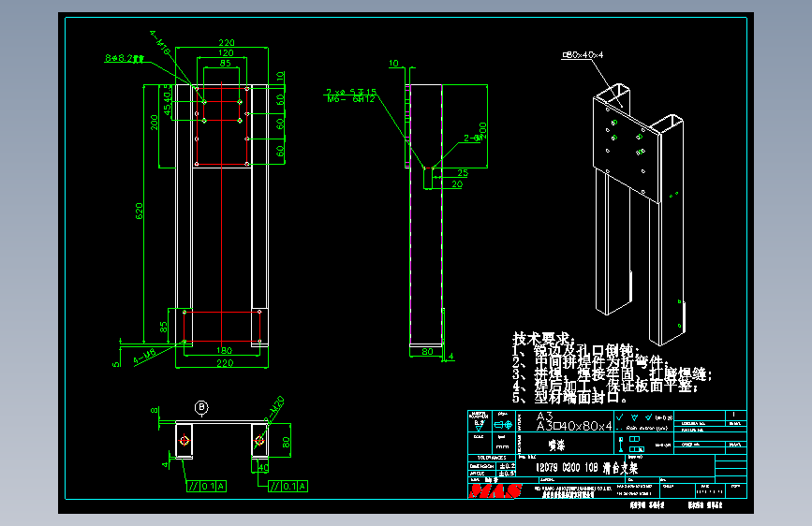This screenshot has height=526, width=812.
Task: Click the □80×40×4 tube section label
Action: point(583,54)
